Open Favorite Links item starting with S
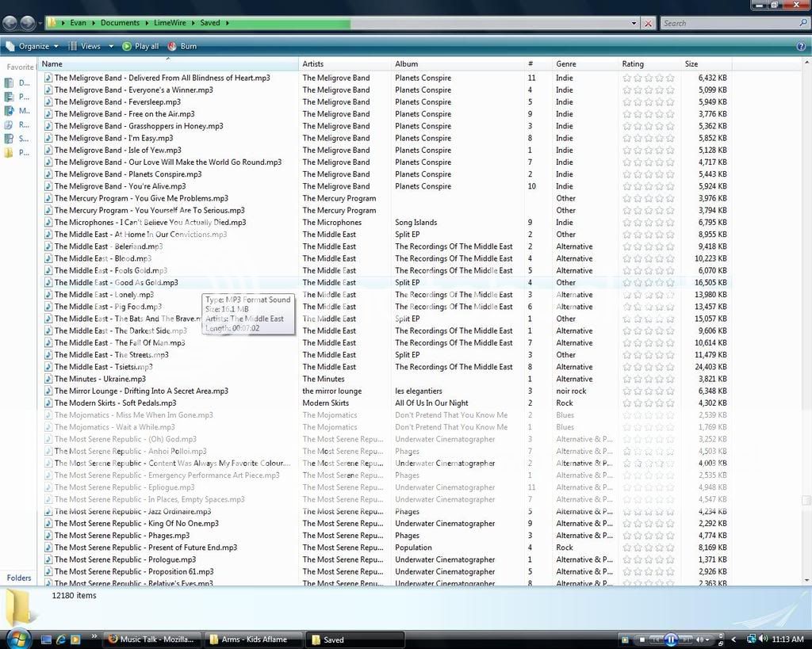 pyautogui.click(x=17, y=139)
